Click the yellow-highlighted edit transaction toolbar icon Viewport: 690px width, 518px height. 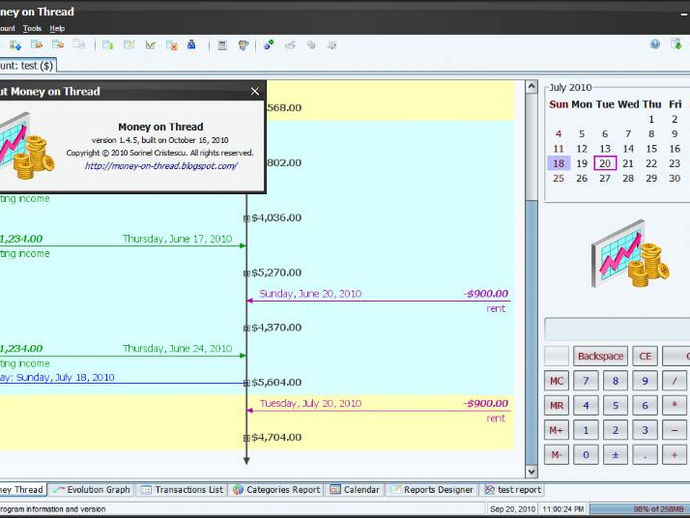pyautogui.click(x=129, y=45)
